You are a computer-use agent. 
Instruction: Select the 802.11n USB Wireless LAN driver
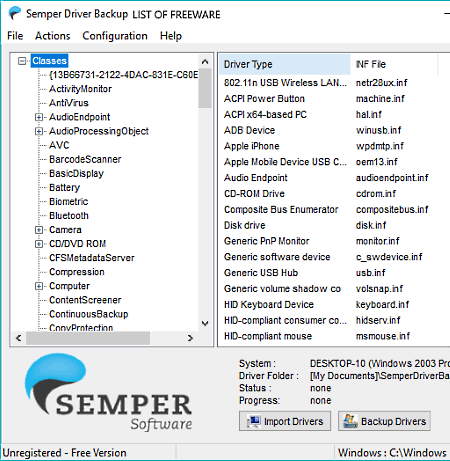tap(285, 83)
